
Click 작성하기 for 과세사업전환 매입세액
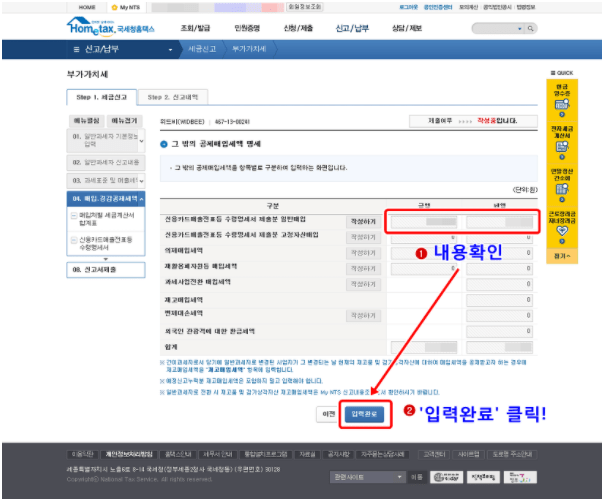pos(363,285)
